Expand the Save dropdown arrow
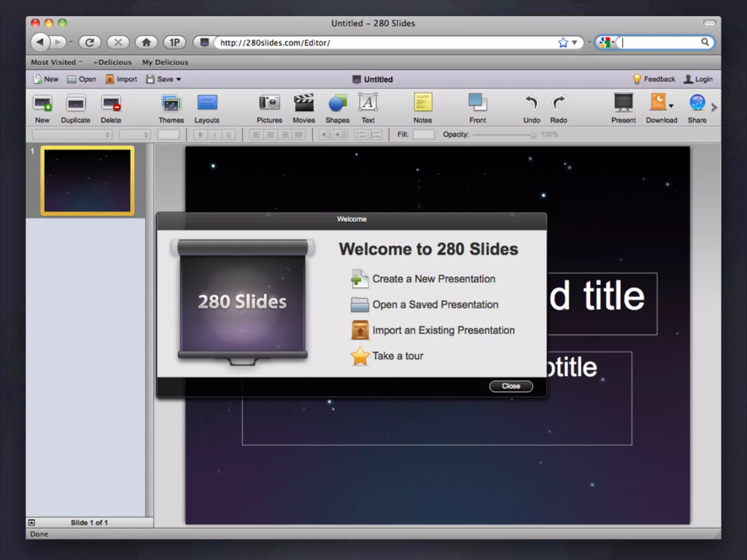Screen dimensions: 747x560 pyautogui.click(x=179, y=79)
